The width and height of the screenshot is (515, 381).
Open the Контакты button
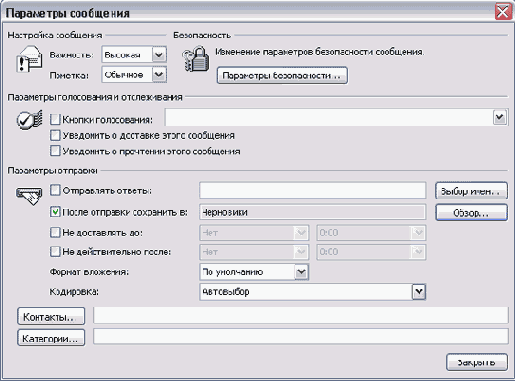pos(51,317)
